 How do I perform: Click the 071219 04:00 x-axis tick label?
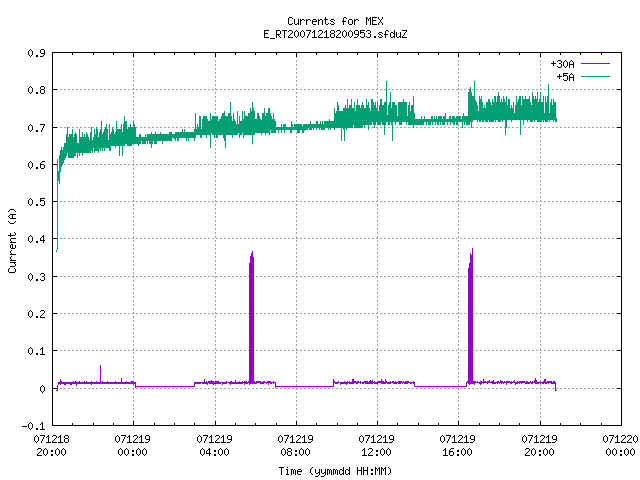(x=214, y=446)
